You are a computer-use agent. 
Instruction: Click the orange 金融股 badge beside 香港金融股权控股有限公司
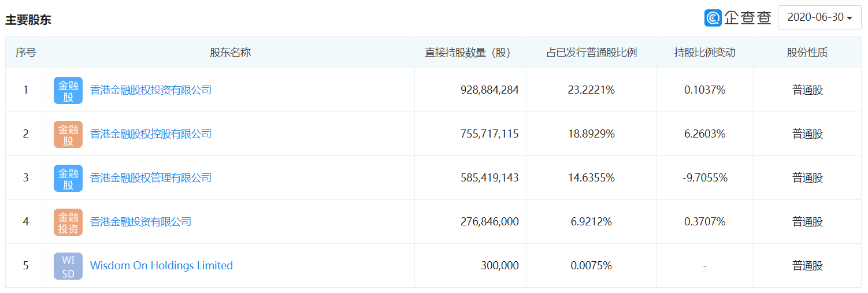(x=68, y=134)
